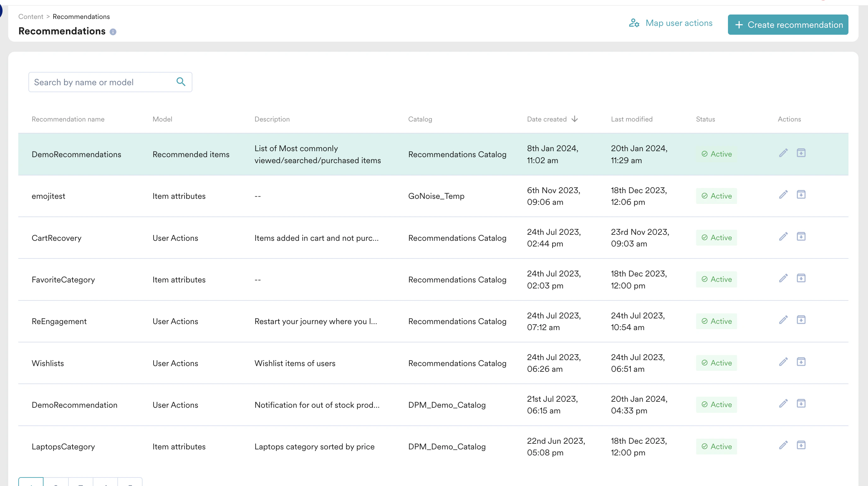
Task: Click the archive icon for emojitest row
Action: [x=801, y=195]
